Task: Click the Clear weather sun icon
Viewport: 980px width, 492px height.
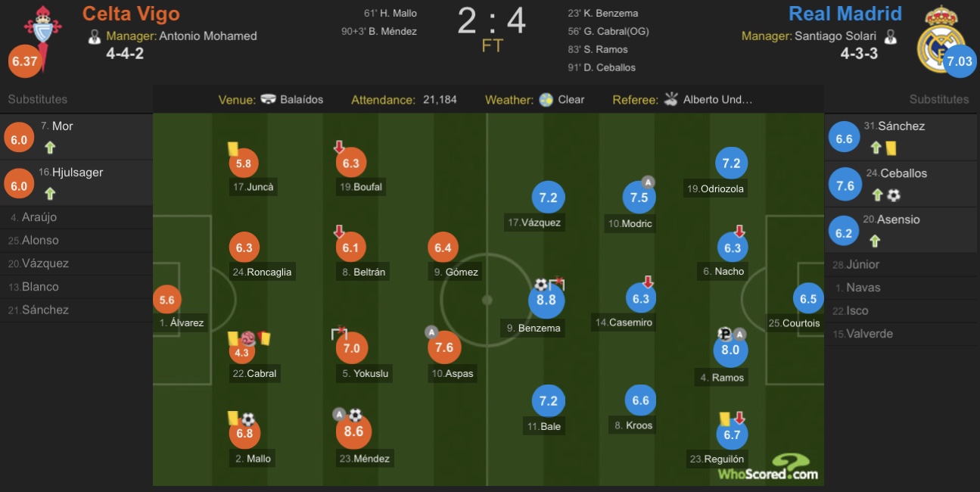Action: click(x=546, y=99)
